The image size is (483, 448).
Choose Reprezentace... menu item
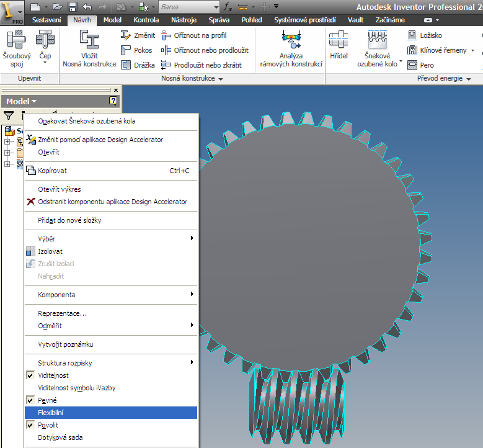pyautogui.click(x=111, y=313)
